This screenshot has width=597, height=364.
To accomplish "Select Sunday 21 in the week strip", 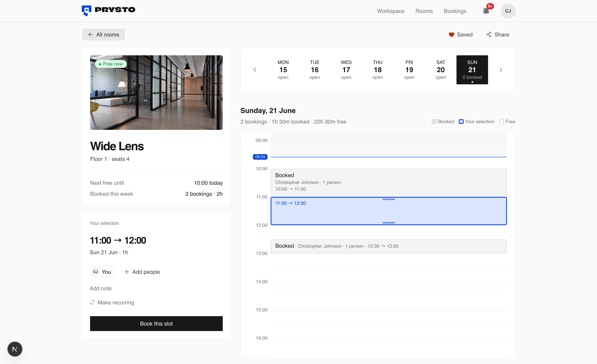I will point(472,70).
